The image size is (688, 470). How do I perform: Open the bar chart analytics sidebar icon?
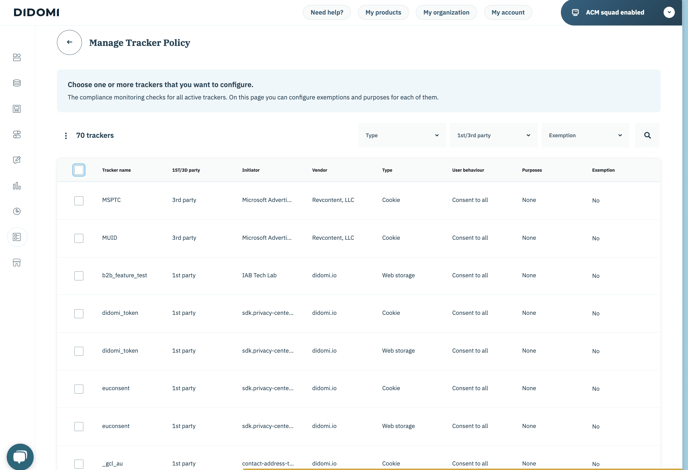click(x=17, y=186)
